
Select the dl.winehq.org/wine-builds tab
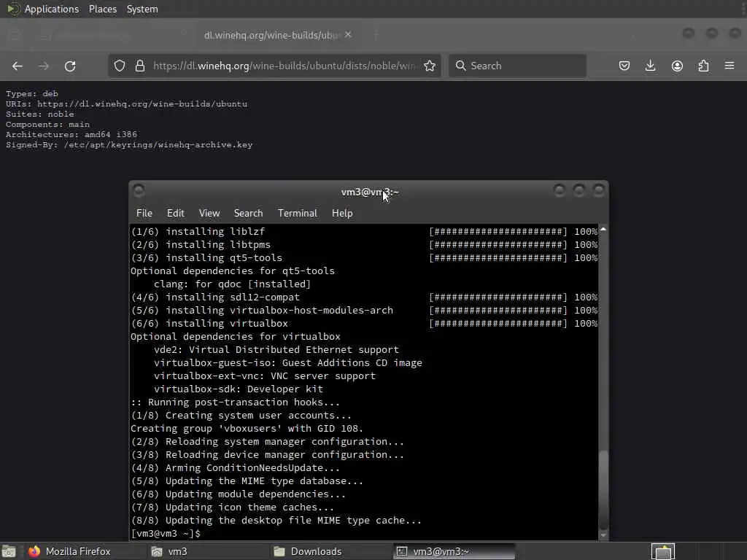271,35
